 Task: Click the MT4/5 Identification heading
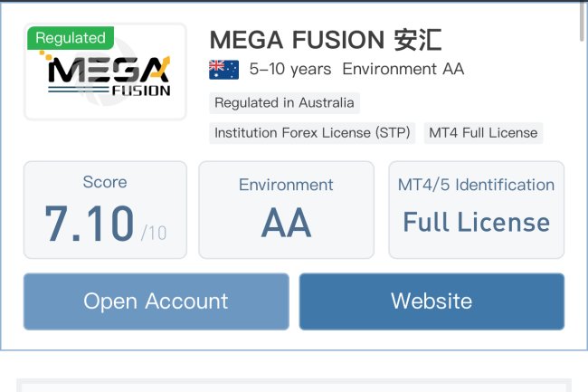[476, 185]
